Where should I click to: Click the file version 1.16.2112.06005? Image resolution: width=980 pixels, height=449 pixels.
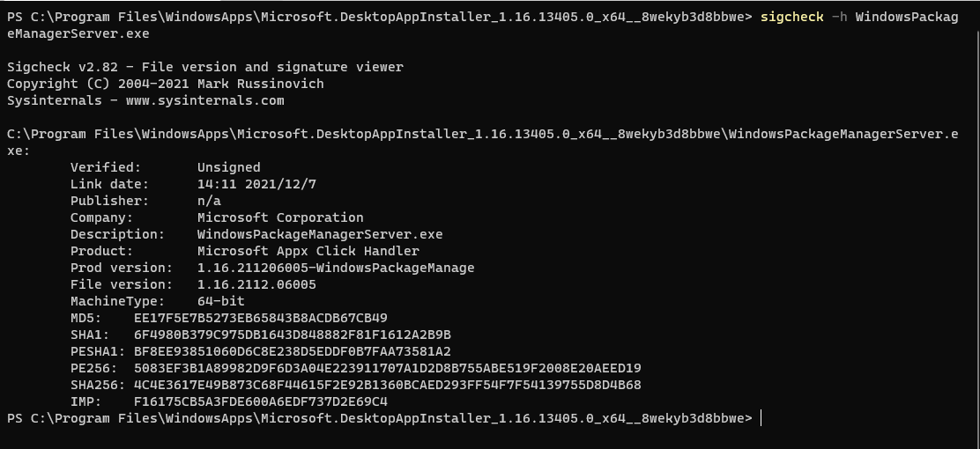pyautogui.click(x=256, y=284)
